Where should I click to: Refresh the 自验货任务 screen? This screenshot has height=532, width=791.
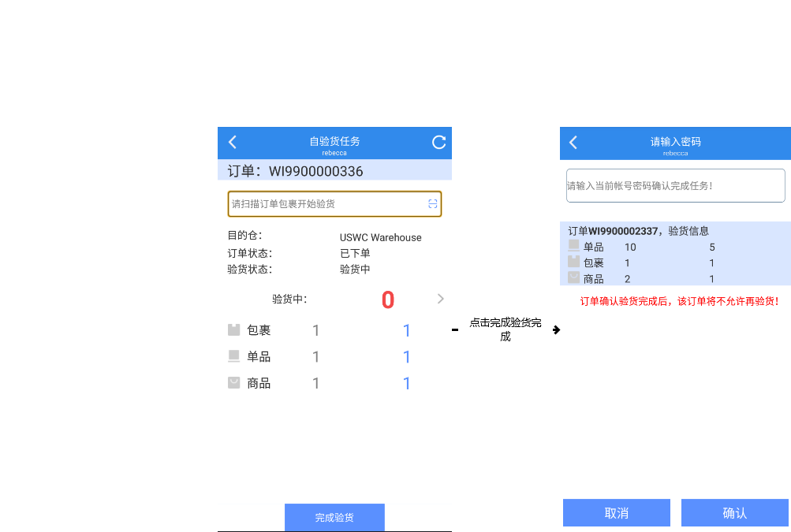click(x=439, y=142)
